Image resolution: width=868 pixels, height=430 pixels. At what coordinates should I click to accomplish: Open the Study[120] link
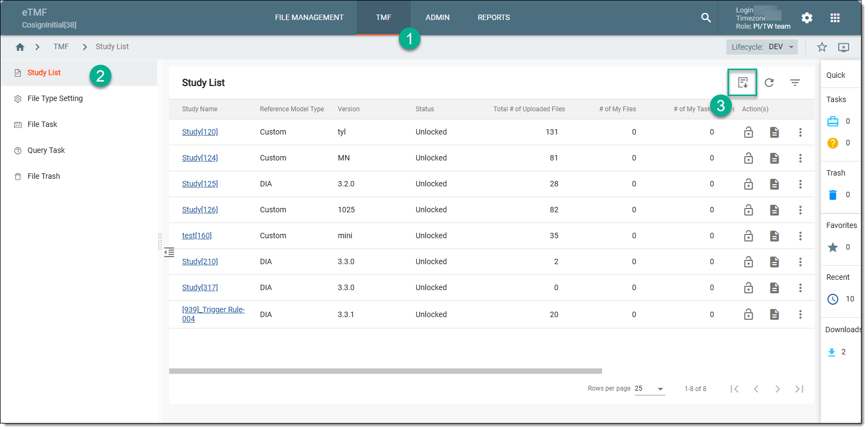[x=200, y=132]
